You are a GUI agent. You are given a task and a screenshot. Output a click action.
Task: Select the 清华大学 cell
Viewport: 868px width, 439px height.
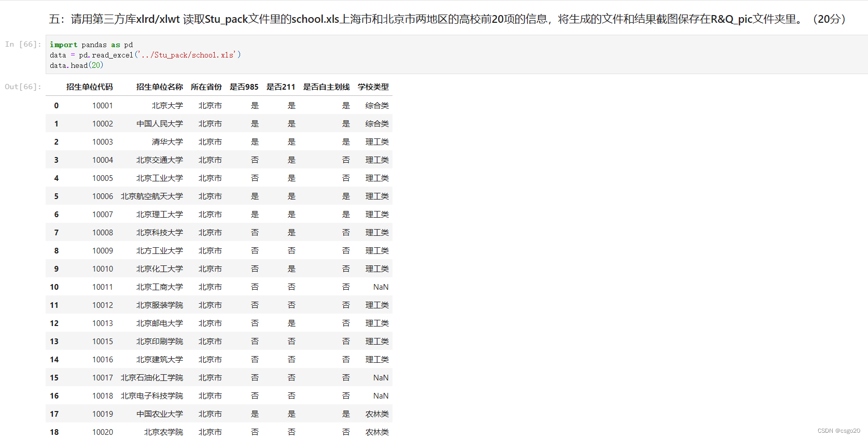[167, 142]
